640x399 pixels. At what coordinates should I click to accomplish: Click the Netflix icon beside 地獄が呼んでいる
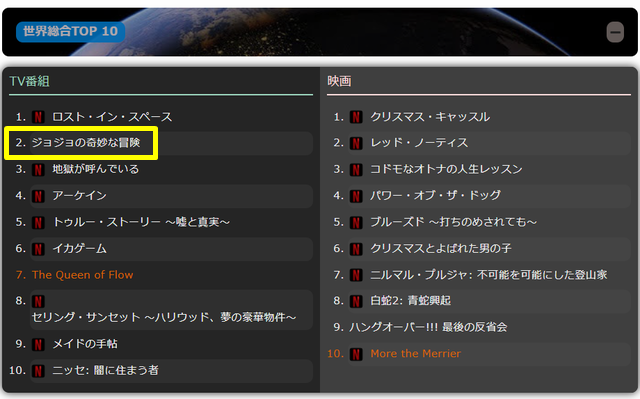38,170
